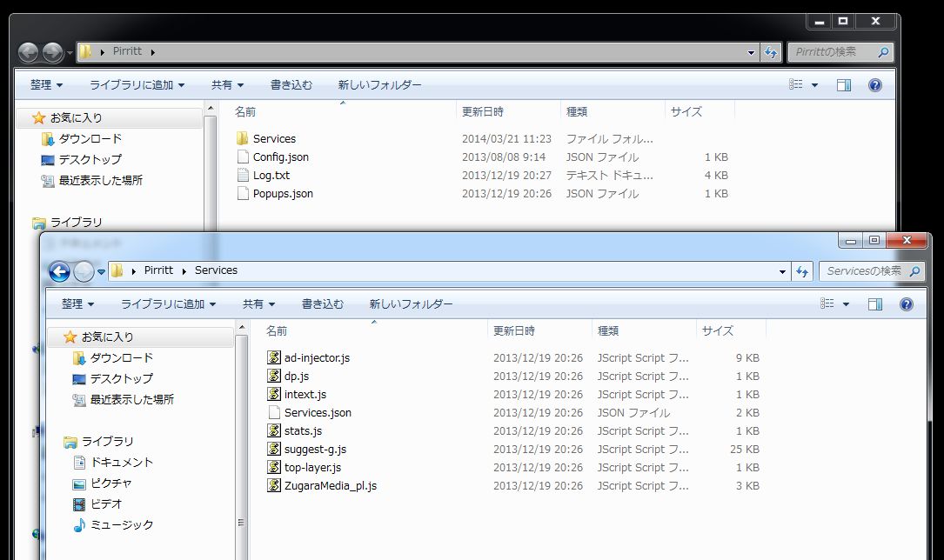The height and width of the screenshot is (560, 944).
Task: Click Pirrittの検索 search field
Action: (840, 52)
